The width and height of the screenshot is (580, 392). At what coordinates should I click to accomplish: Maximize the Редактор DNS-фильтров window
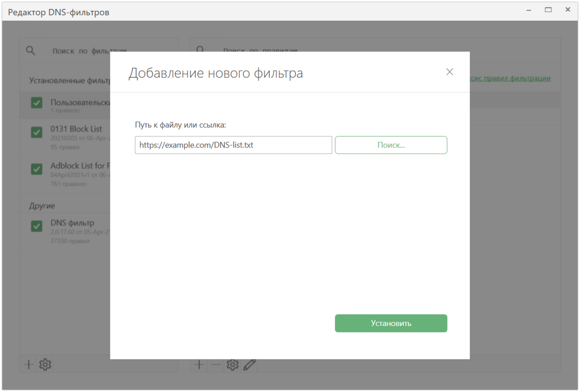548,10
